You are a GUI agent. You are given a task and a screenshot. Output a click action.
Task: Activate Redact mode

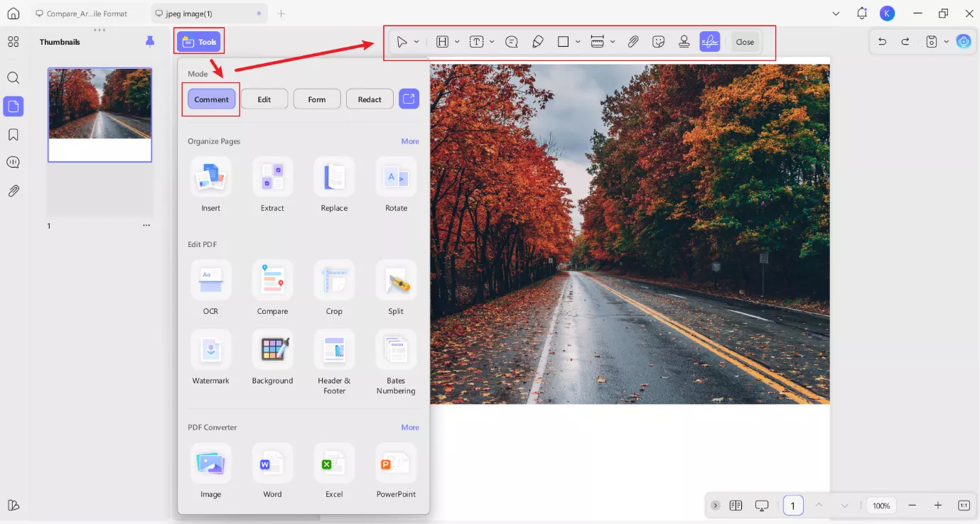[x=370, y=99]
